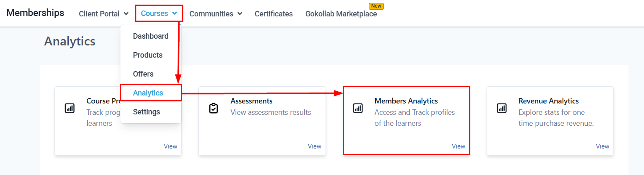The width and height of the screenshot is (644, 175).
Task: Click View link under Course Progress card
Action: [x=170, y=146]
